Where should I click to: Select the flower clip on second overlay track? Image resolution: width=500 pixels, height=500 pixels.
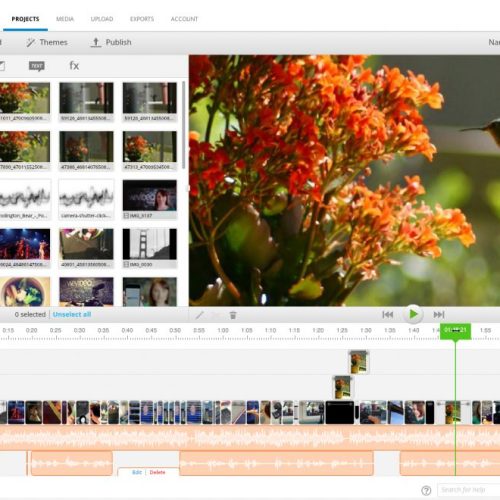[x=342, y=387]
